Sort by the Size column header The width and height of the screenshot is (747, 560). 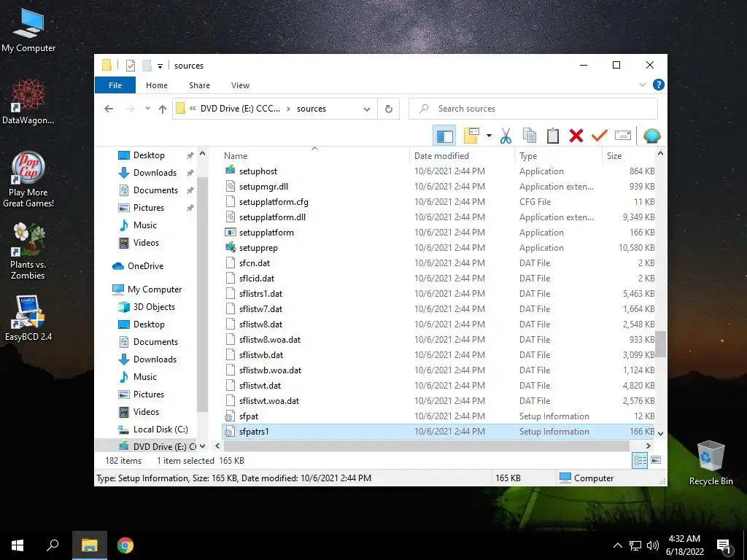point(628,156)
